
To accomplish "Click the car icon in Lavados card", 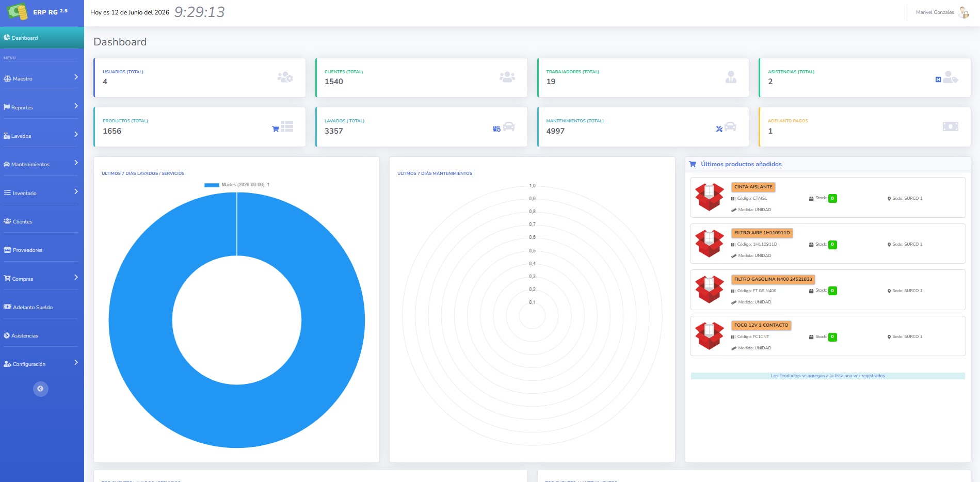I will (509, 126).
